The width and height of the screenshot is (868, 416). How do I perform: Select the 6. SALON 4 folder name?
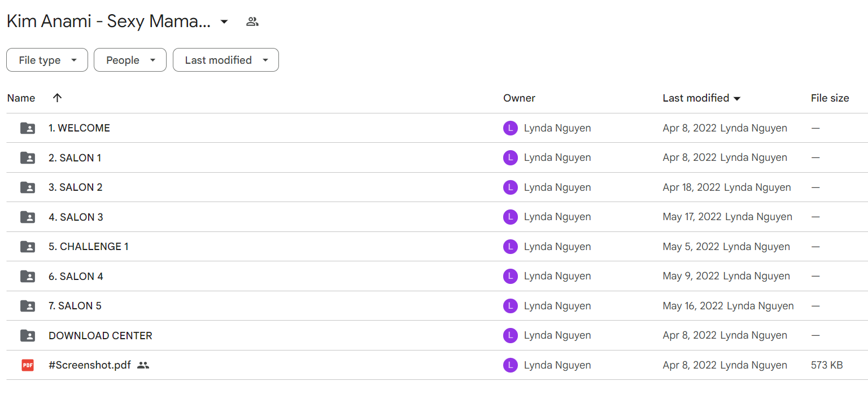(76, 277)
